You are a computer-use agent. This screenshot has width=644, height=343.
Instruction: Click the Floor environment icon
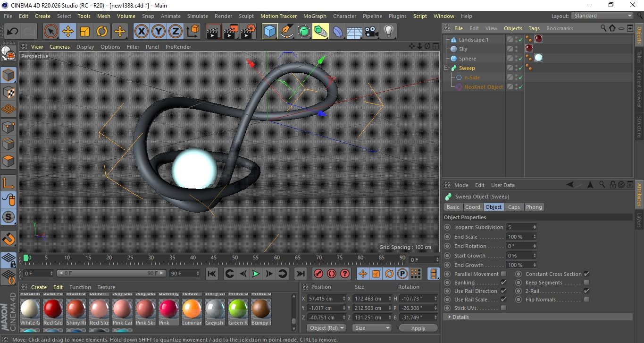click(x=355, y=32)
